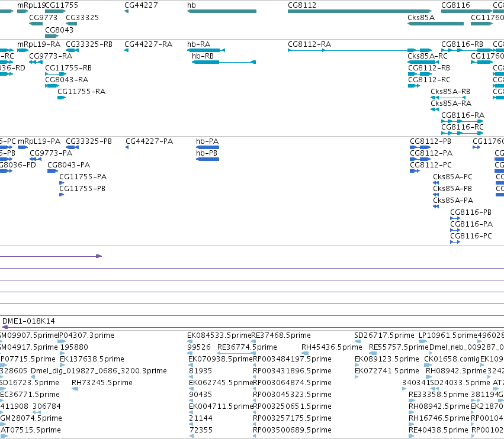This screenshot has width=504, height=439.
Task: Click the CG8116-PC protein label
Action: pyautogui.click(x=471, y=235)
